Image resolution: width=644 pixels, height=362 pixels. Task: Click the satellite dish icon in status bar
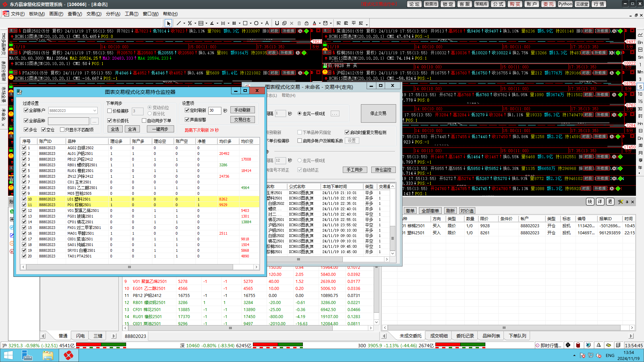click(588, 345)
